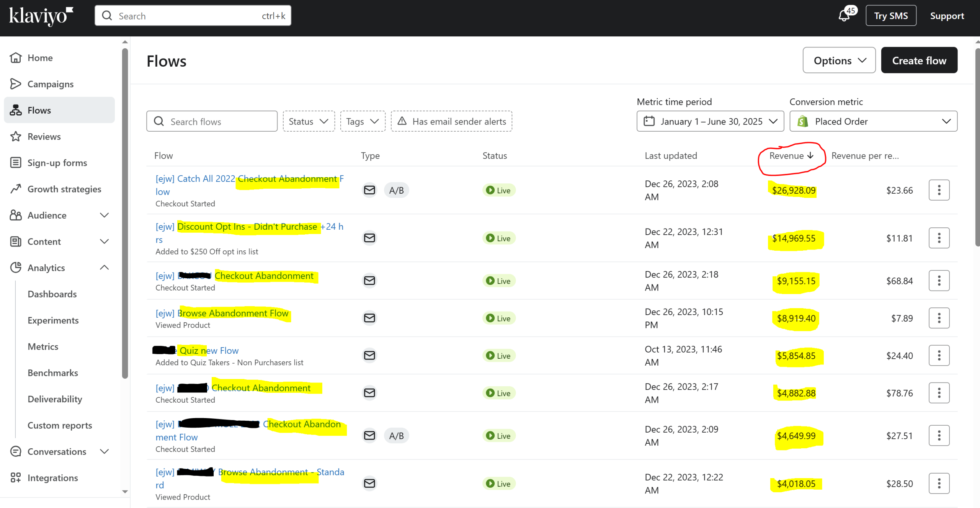Open three-dot menu for Quiz new Flow
980x508 pixels.
[939, 355]
